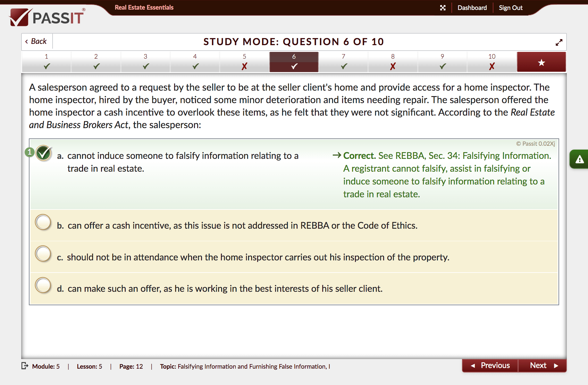Select radio button for answer b
The image size is (588, 385).
tap(43, 222)
